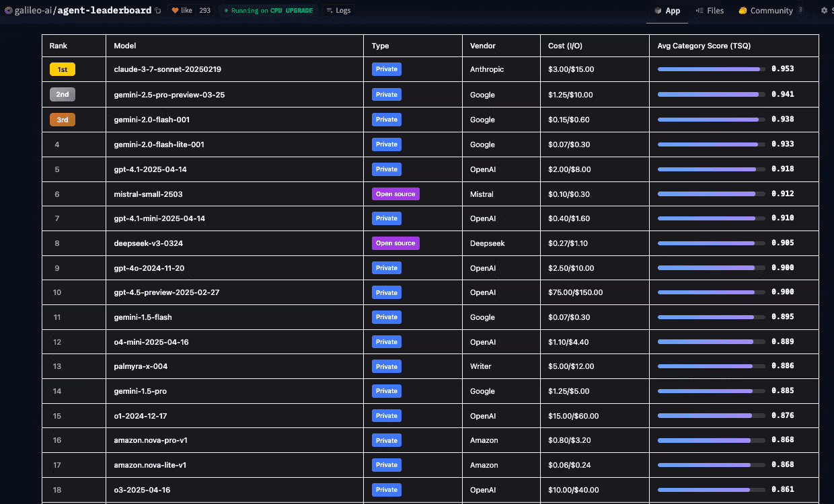This screenshot has height=504, width=834.
Task: Click model name o3-2025-04-16
Action: pos(143,490)
